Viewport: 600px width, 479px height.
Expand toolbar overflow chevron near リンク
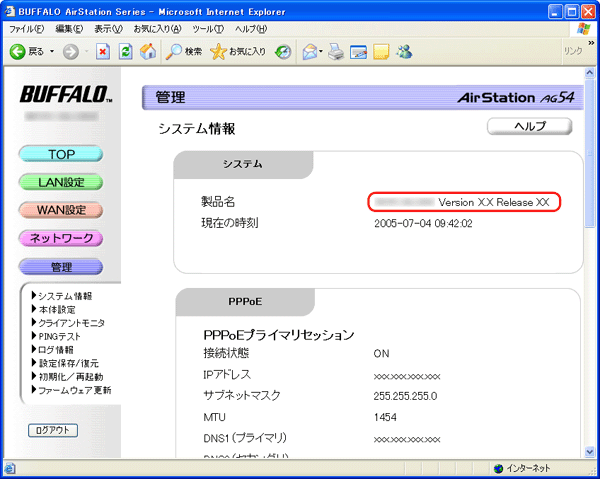pos(591,42)
